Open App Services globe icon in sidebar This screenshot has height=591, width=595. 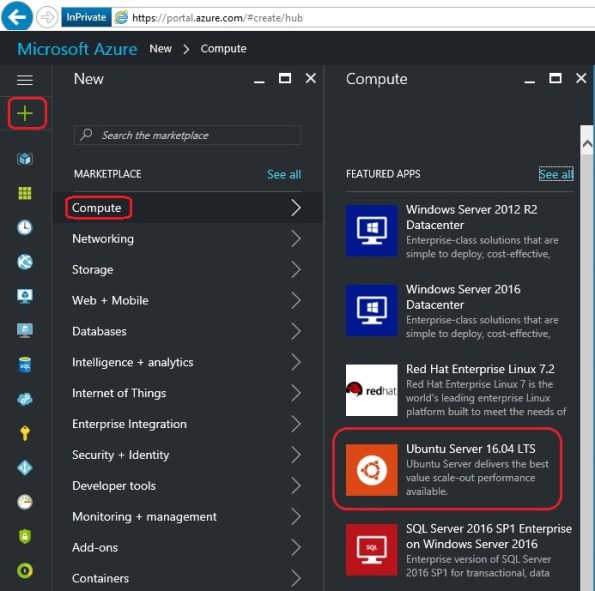25,262
